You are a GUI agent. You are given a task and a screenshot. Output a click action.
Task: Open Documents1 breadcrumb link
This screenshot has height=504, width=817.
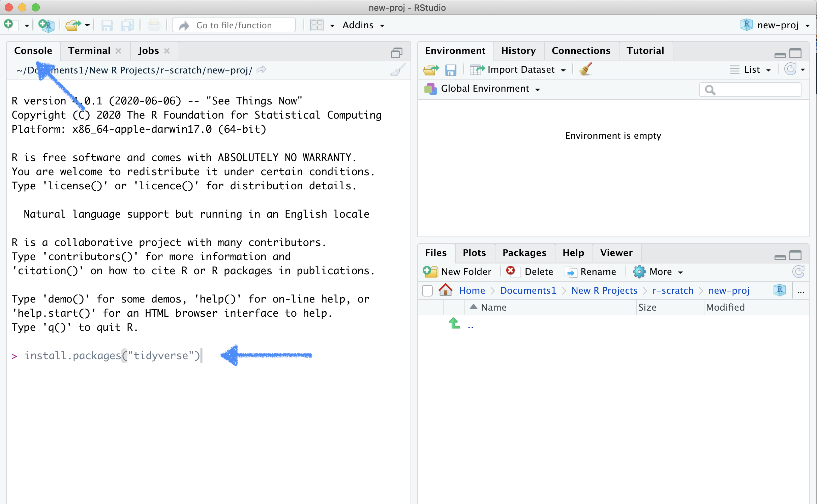tap(528, 290)
